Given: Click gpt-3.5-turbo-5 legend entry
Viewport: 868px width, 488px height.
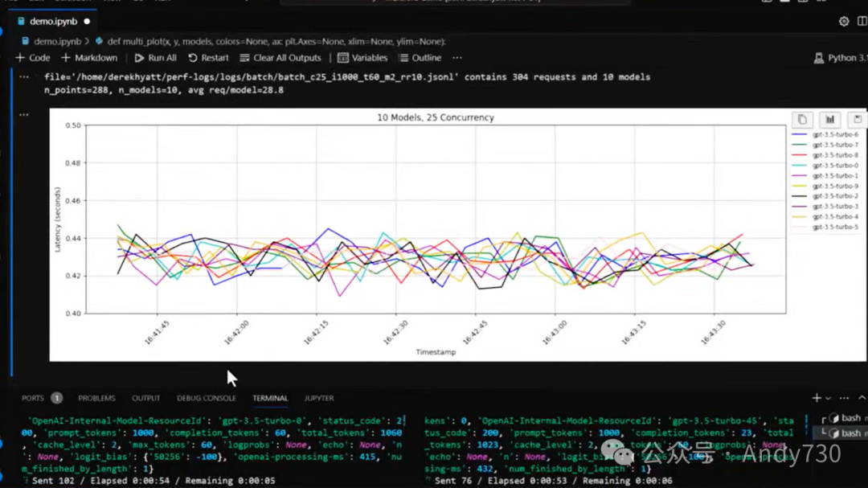Looking at the screenshot, I should 825,227.
